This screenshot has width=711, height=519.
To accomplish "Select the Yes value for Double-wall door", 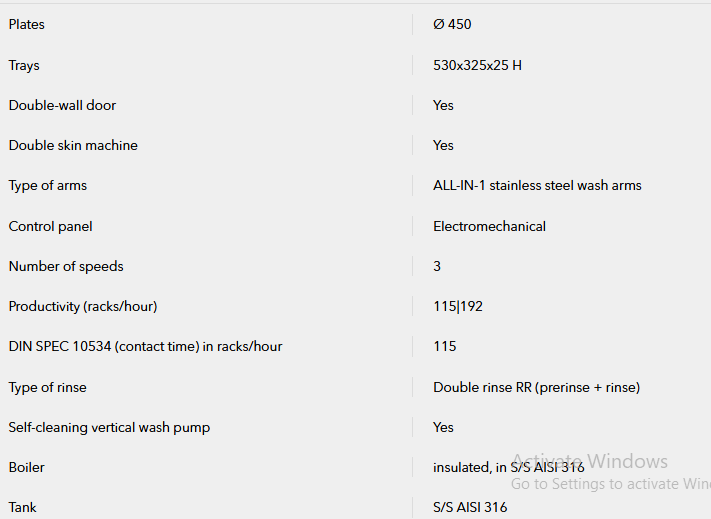I will [x=443, y=105].
